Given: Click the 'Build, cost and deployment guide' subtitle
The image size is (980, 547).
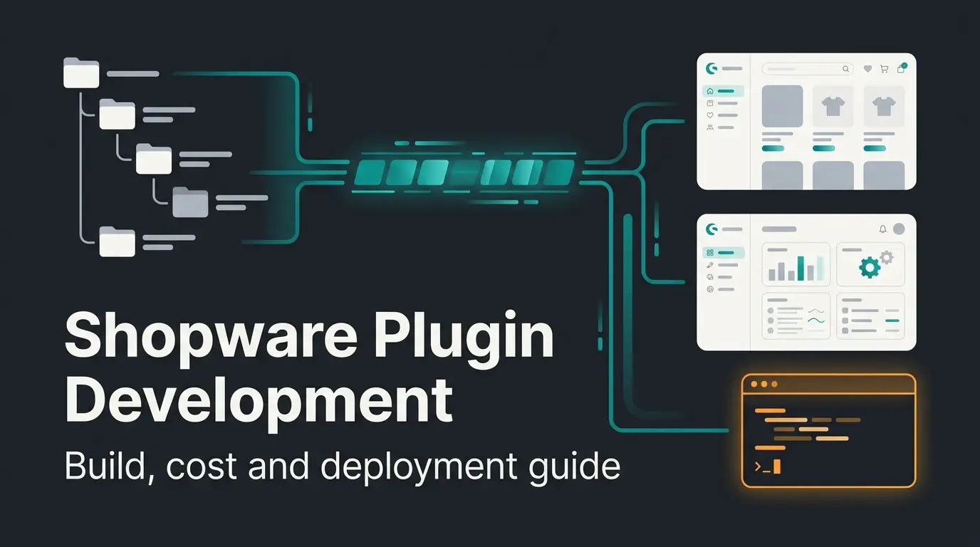Looking at the screenshot, I should (x=343, y=467).
